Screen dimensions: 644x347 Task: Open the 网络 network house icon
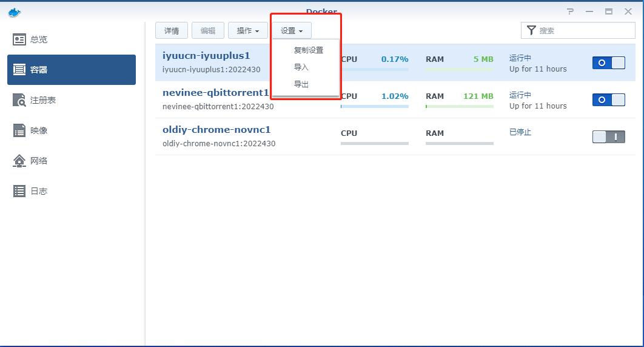[19, 161]
